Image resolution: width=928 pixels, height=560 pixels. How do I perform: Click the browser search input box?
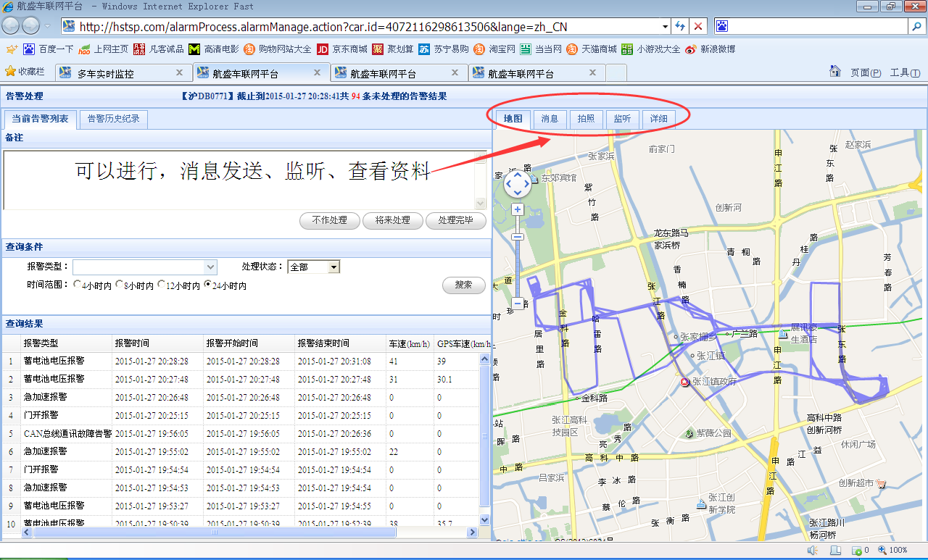point(812,26)
